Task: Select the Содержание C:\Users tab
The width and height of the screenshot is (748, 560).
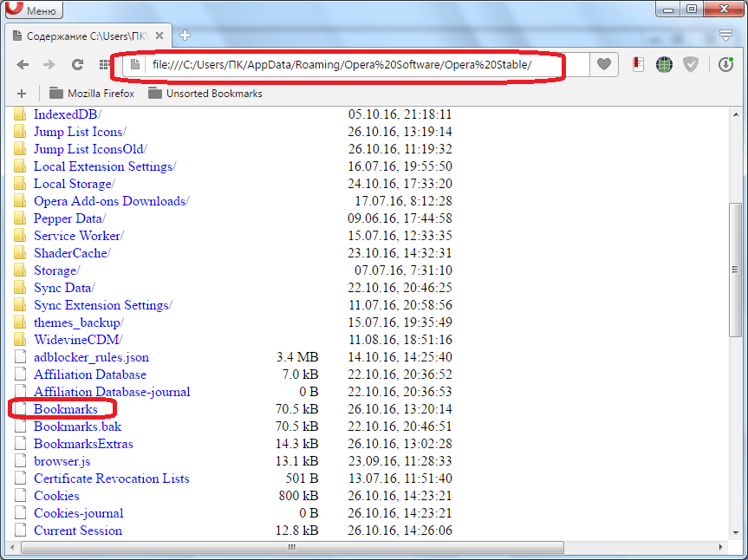Action: point(87,36)
